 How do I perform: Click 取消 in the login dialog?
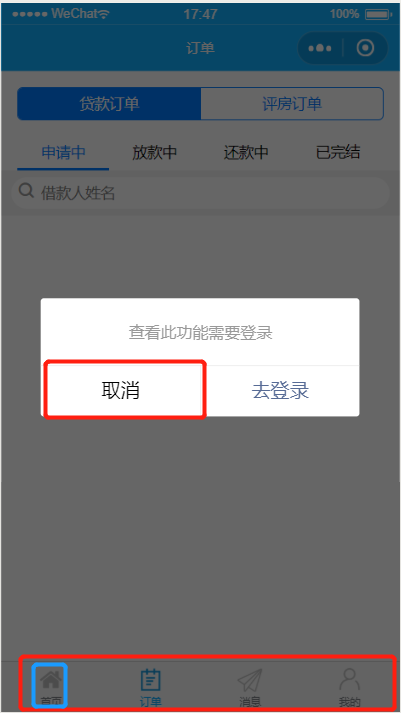(120, 391)
